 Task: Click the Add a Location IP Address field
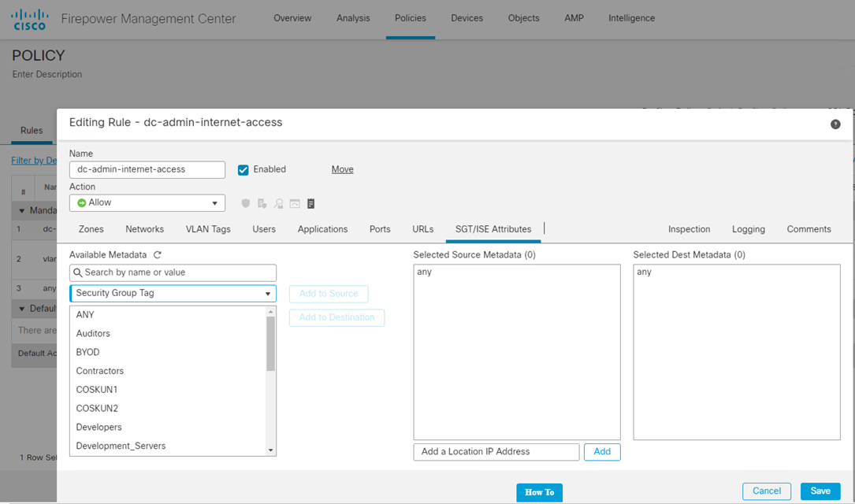496,452
